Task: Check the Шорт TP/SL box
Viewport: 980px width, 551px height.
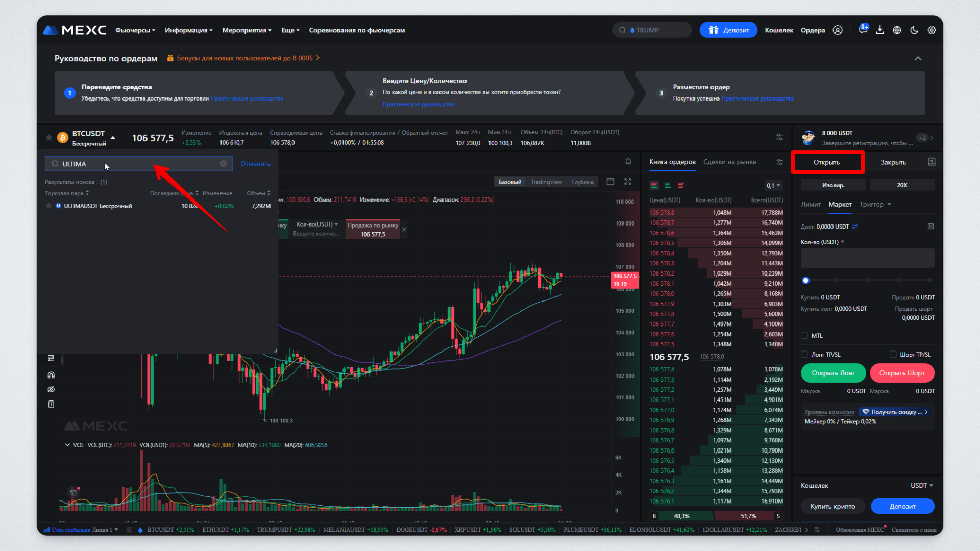Action: [x=893, y=354]
